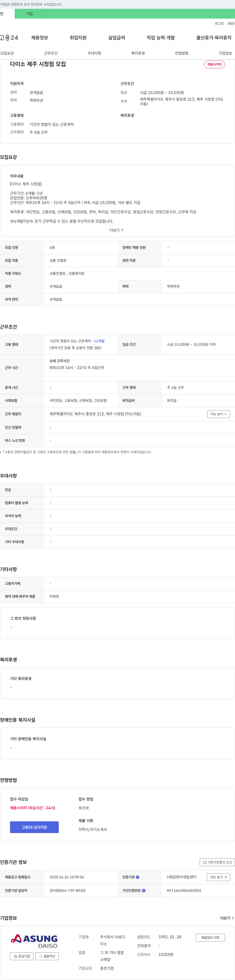Click insurance list 국민연금, 고용보험, 산재보험, 건강보험
Image resolution: width=235 pixels, height=980 pixels.
click(x=78, y=401)
